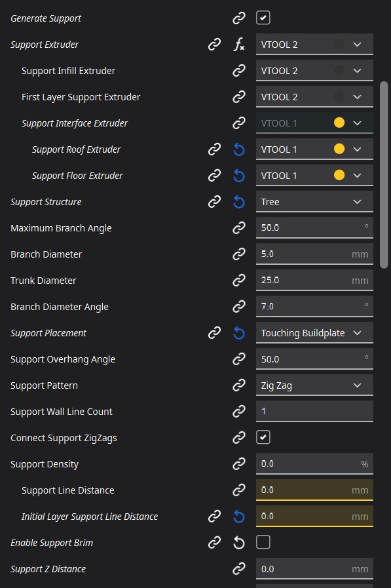The image size is (391, 588).
Task: Edit Maximum Branch Angle value field
Action: point(314,227)
